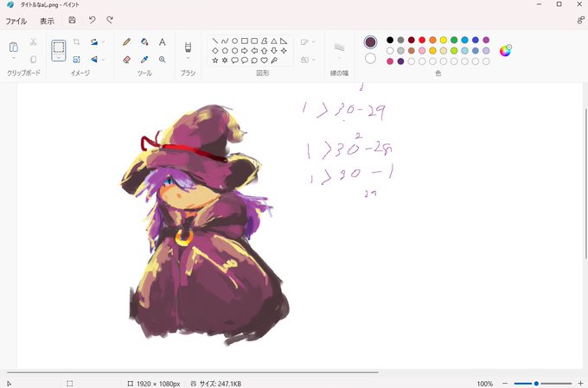The image size is (588, 388).
Task: Choose the rectangle shape
Action: [x=245, y=41]
